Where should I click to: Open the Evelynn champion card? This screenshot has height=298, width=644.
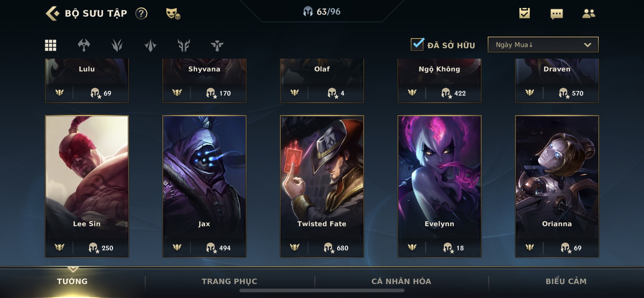click(439, 186)
